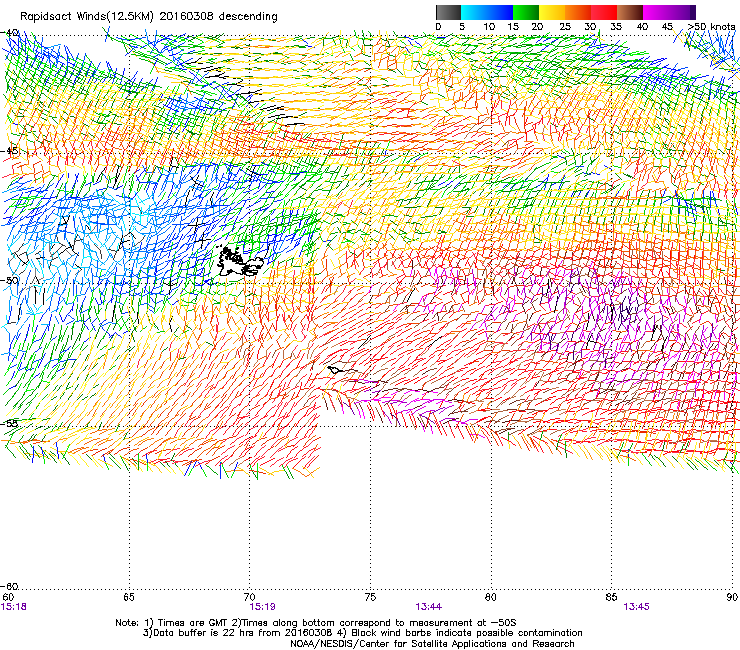This screenshot has height=650, width=740.
Task: Click the latitude axis label '-55'
Action: pos(9,424)
